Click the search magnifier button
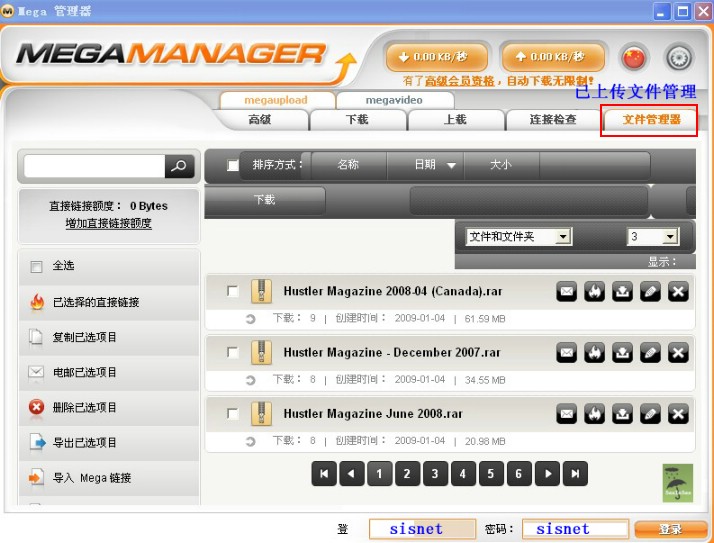The height and width of the screenshot is (543, 714). tap(179, 166)
